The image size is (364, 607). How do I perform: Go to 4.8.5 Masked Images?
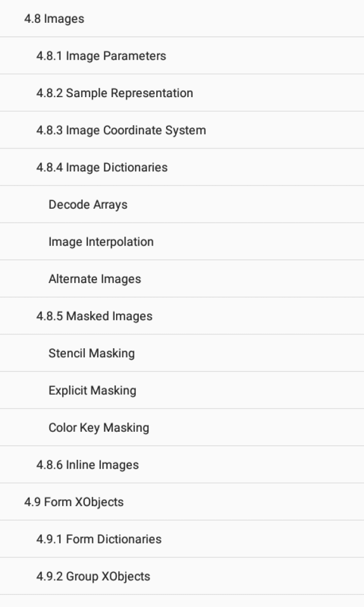point(94,316)
